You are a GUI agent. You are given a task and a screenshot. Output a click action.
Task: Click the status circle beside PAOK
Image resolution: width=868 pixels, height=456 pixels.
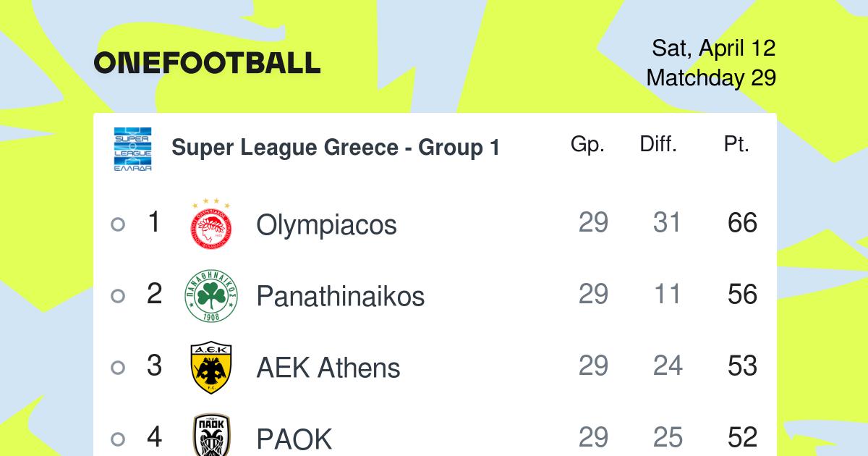pos(118,439)
